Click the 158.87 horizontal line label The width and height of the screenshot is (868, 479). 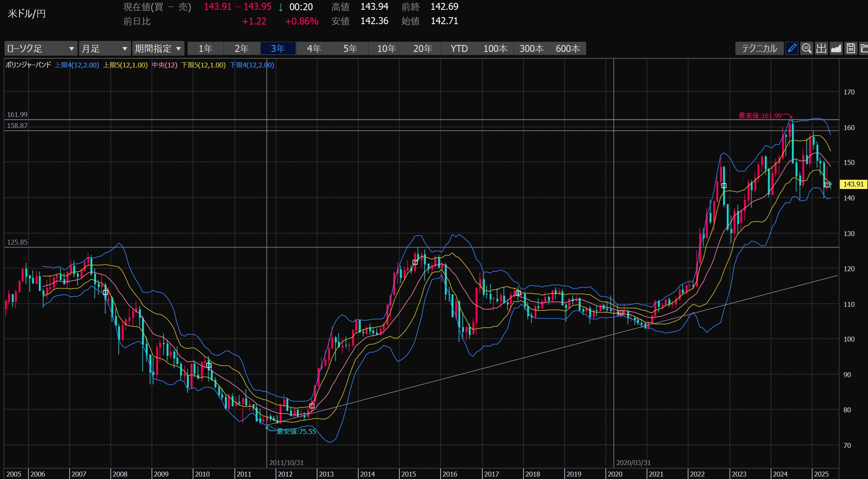(17, 126)
